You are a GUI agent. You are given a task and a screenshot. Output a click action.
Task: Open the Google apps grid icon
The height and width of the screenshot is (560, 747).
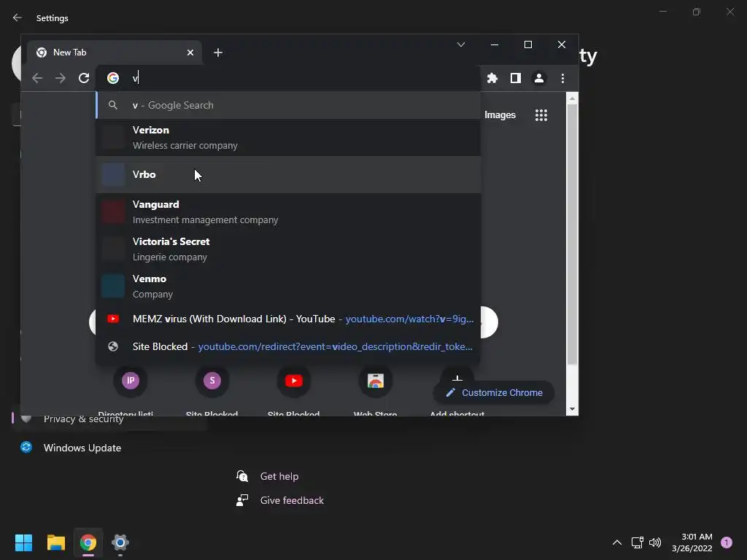pyautogui.click(x=541, y=114)
